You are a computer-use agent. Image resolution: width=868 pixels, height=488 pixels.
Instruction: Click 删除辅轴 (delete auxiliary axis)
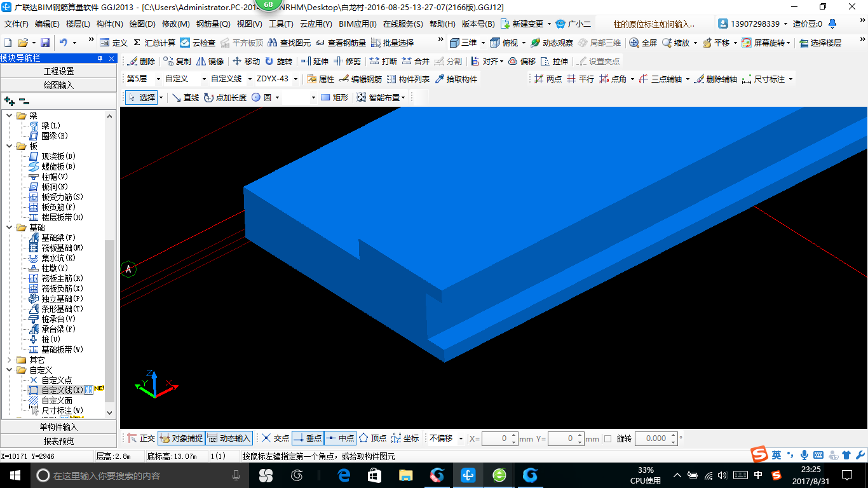715,79
